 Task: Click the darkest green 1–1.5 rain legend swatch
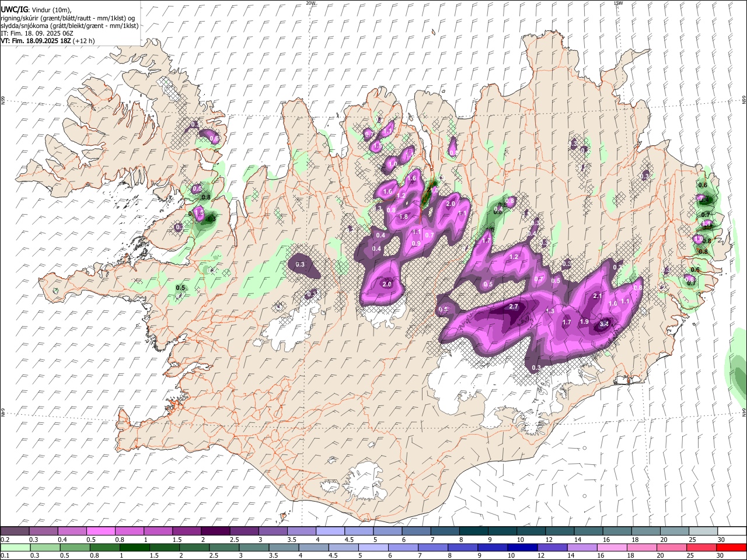pos(135,548)
